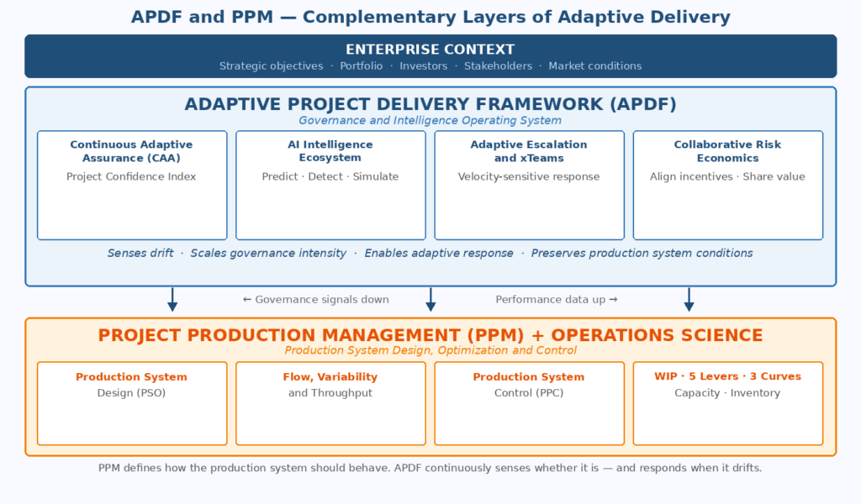Screen dimensions: 861x504
Task: Click 'Preserves production system conditions' phrase
Action: tap(642, 253)
